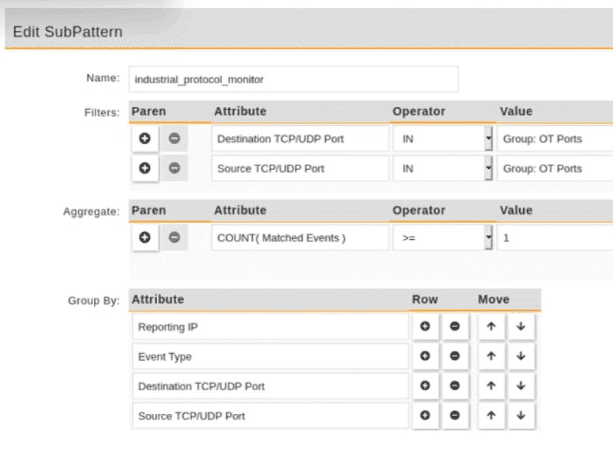
Task: Change aggregate operator from >= dropdown
Action: (488, 237)
